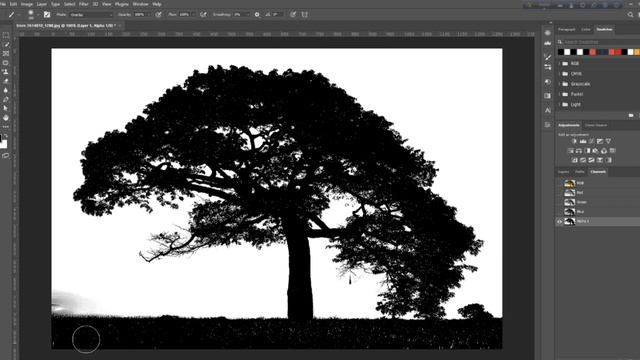Open the Edit Toolbar three-dots menu
The height and width of the screenshot is (360, 640).
(x=6, y=127)
